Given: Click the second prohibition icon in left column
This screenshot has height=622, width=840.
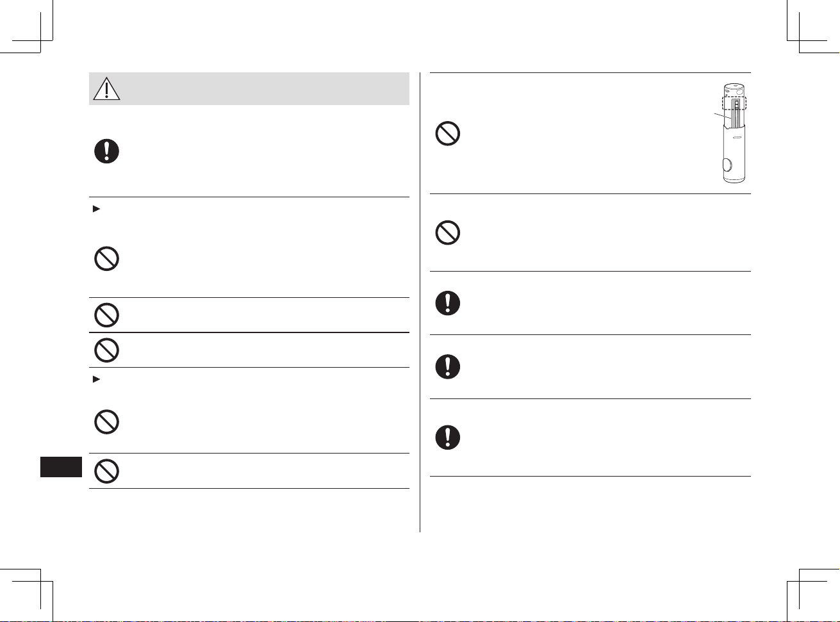Looking at the screenshot, I should [106, 315].
